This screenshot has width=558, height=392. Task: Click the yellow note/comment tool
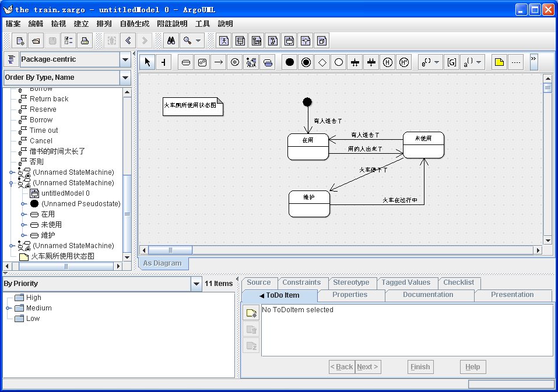coord(499,62)
